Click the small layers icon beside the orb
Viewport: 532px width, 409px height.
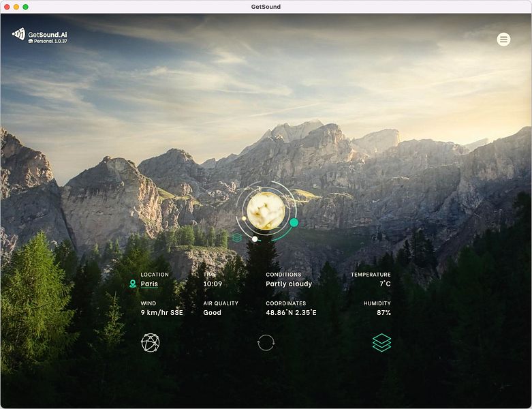pyautogui.click(x=237, y=238)
